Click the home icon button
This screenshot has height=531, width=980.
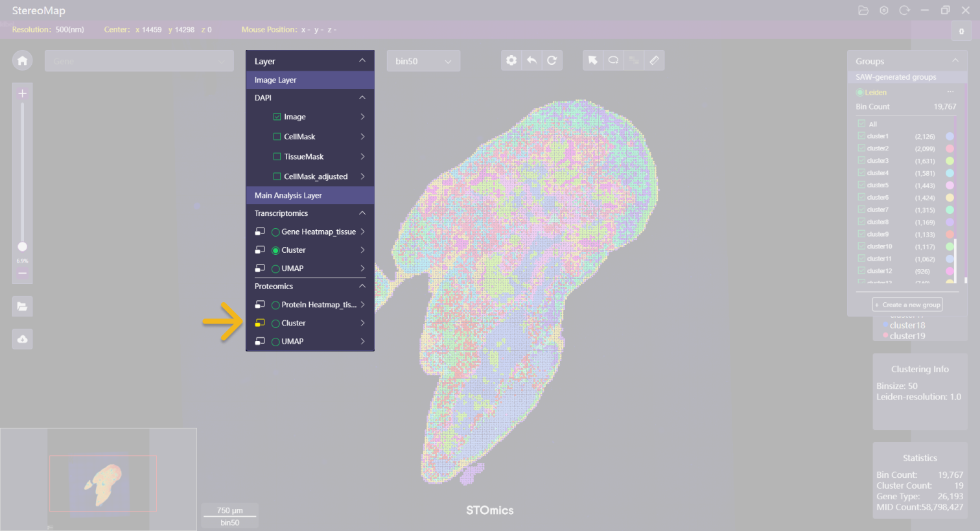23,61
